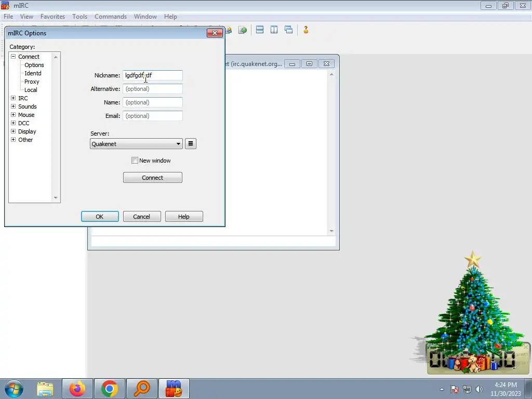Enable the New window checkbox
Viewport: 532px width, 399px height.
(135, 161)
